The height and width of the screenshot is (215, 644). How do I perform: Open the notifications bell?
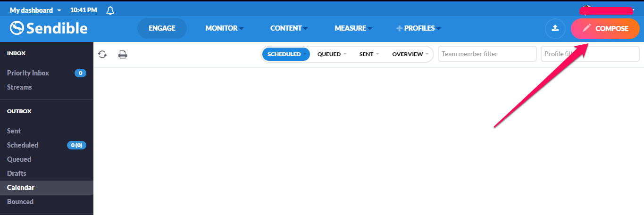pyautogui.click(x=110, y=10)
